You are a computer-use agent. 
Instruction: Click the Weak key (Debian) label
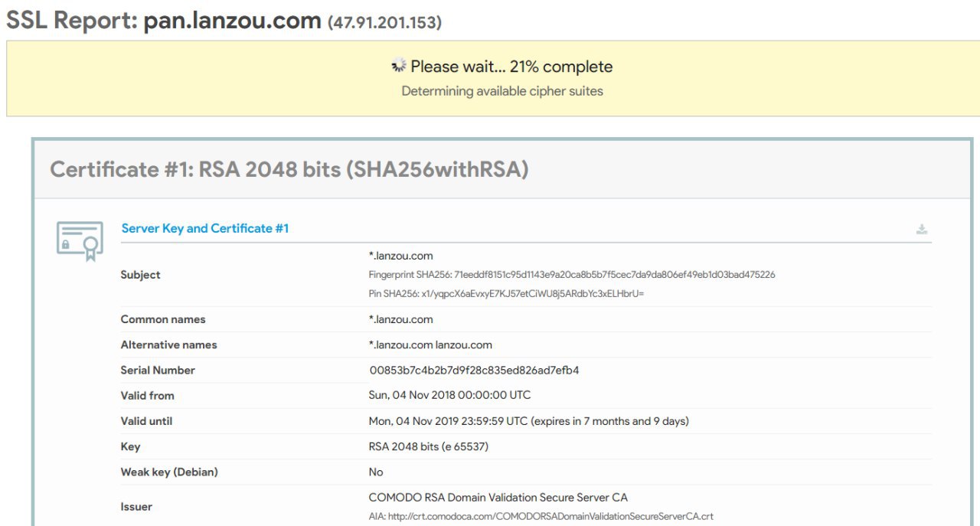coord(169,472)
